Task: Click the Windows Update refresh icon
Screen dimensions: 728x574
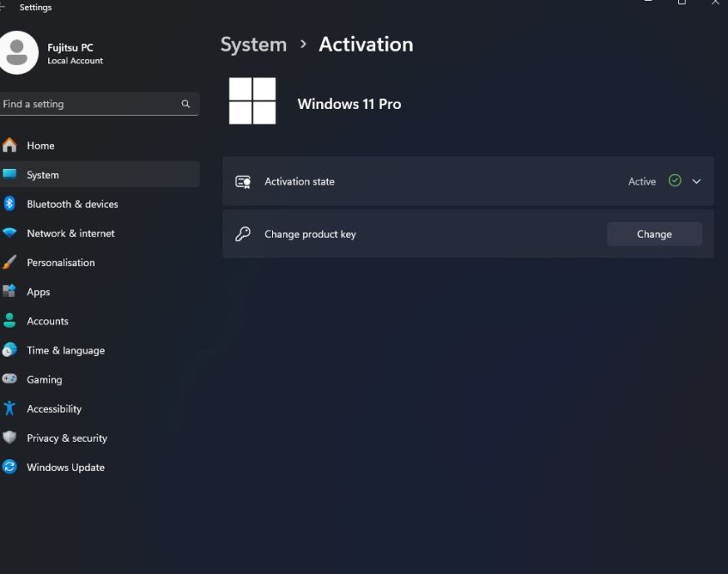Action: [x=9, y=467]
